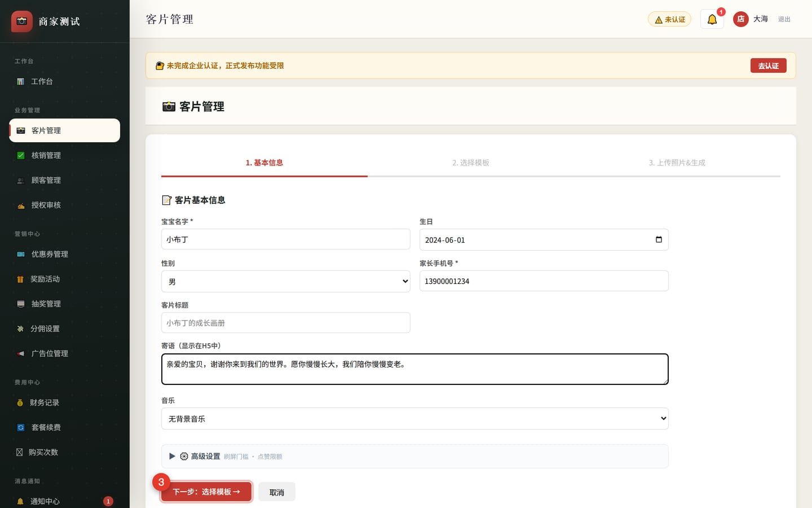This screenshot has height=508, width=812.
Task: Focus the 家长手机号 input field
Action: click(x=544, y=281)
